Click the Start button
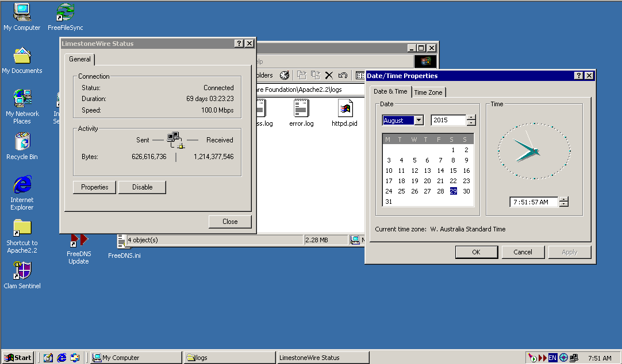The image size is (622, 364). pyautogui.click(x=18, y=358)
